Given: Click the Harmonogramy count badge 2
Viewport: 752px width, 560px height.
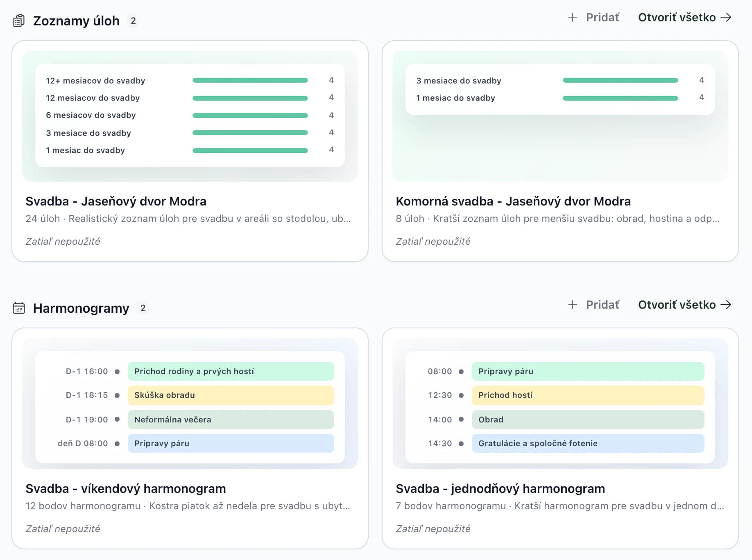Looking at the screenshot, I should pyautogui.click(x=143, y=308).
